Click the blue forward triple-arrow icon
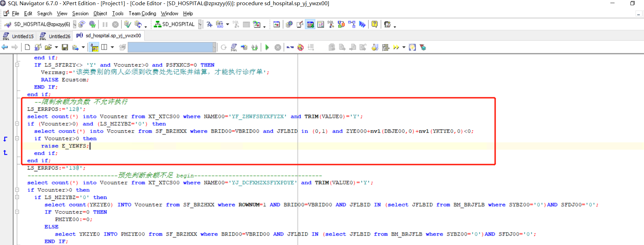644x245 pixels. click(x=362, y=24)
